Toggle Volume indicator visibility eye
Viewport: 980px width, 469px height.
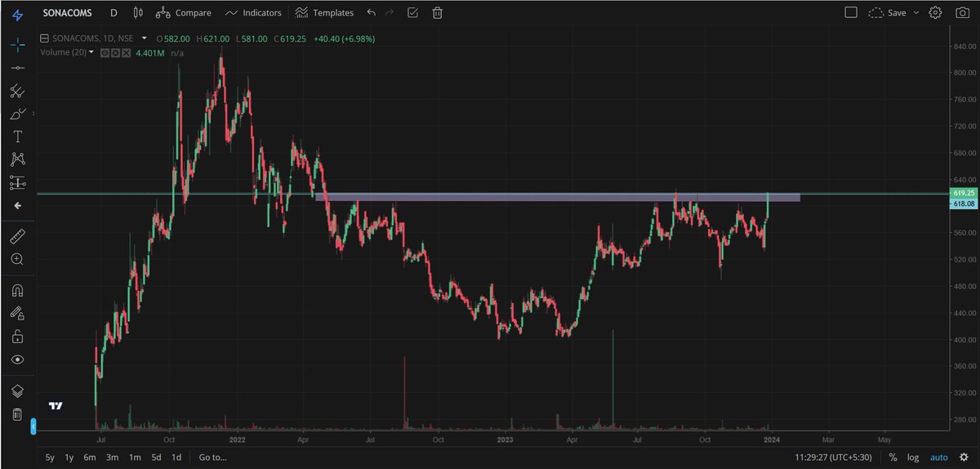point(105,52)
